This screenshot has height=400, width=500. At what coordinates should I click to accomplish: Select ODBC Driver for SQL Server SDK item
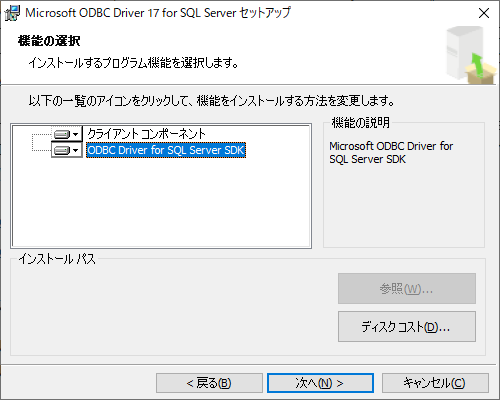pos(166,150)
